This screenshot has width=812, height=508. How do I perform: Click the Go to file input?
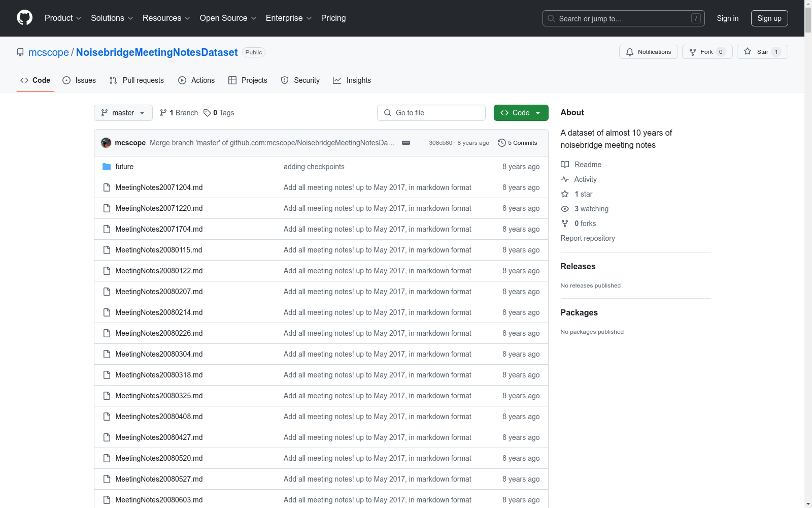click(431, 113)
